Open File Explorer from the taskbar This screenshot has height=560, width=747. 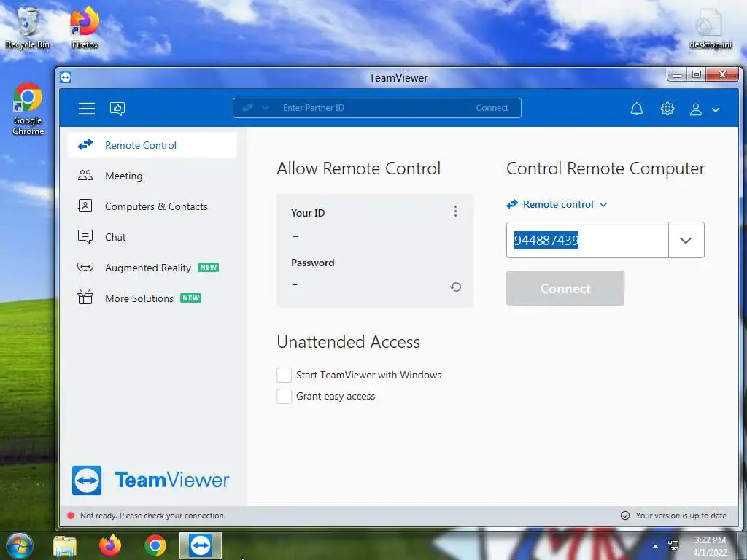[x=65, y=545]
